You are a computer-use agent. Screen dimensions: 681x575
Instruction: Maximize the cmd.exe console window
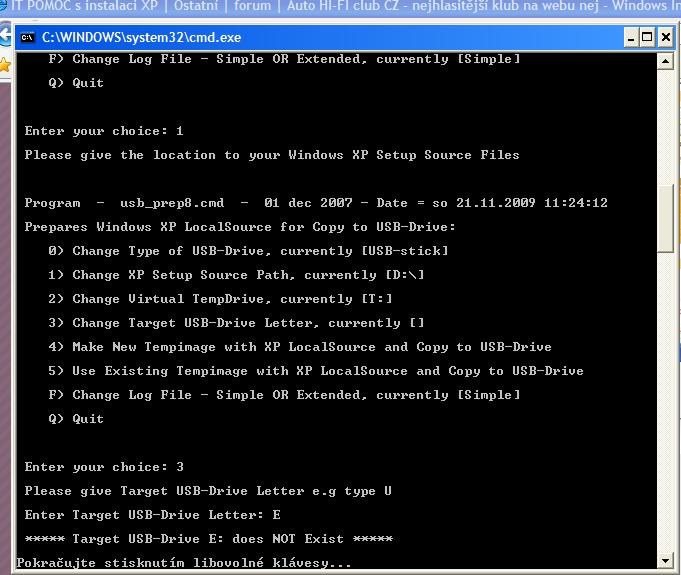click(x=648, y=37)
